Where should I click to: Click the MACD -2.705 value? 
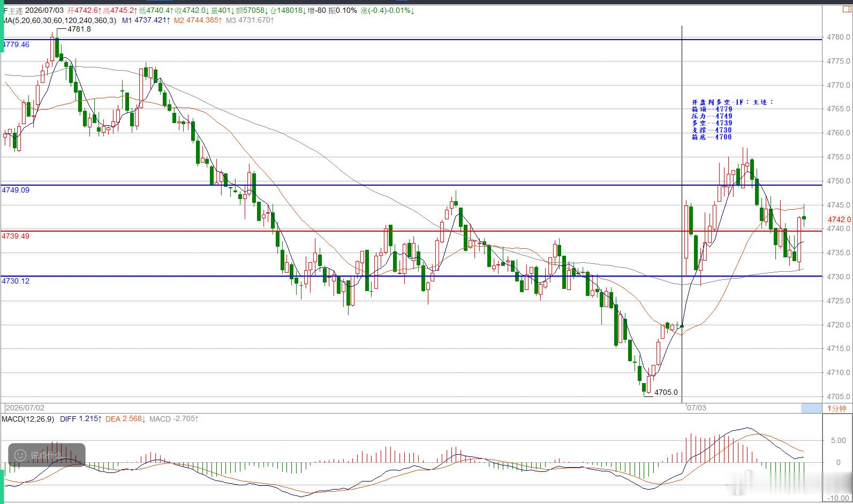(174, 419)
